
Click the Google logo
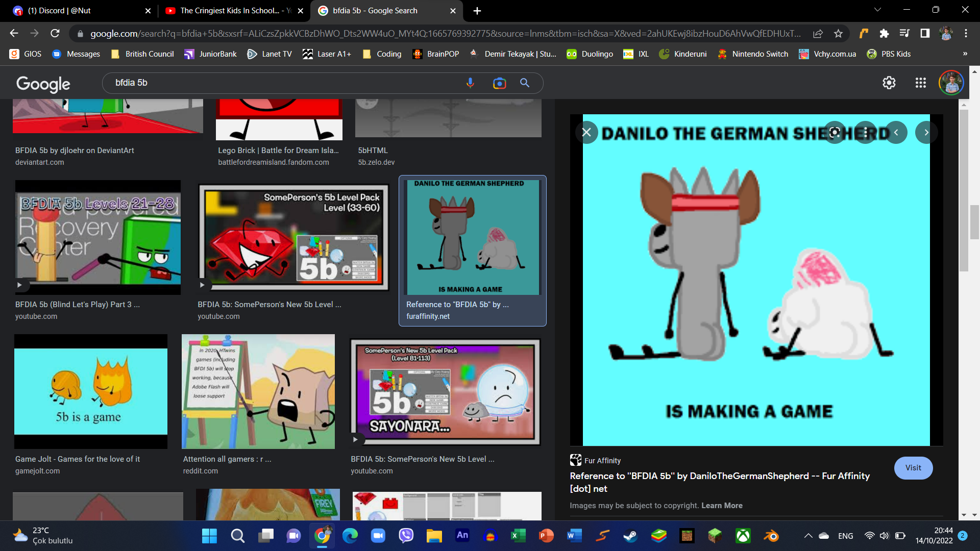(x=43, y=84)
